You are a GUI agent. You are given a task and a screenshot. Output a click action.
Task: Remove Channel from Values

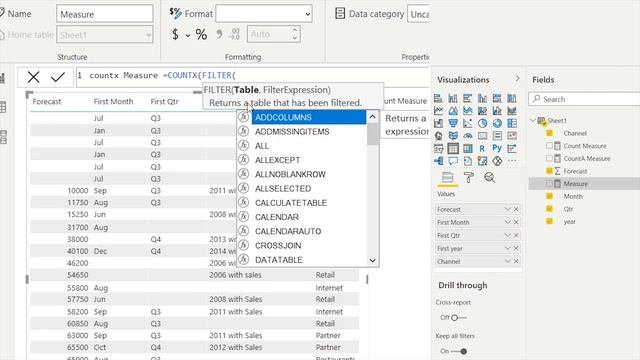coord(516,261)
